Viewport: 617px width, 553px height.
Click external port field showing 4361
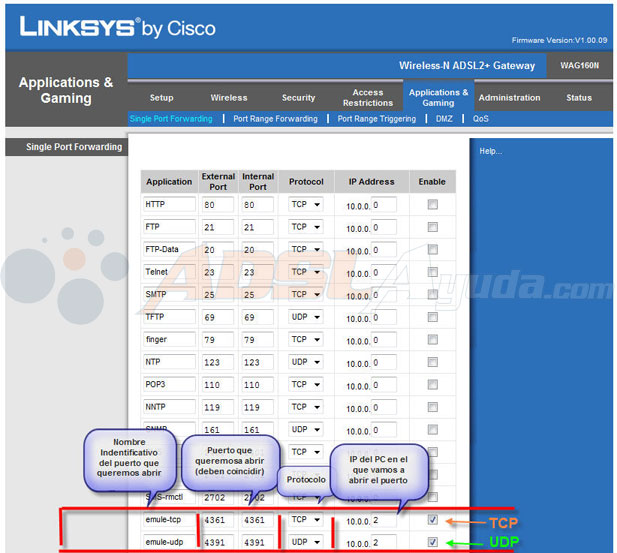pos(218,520)
